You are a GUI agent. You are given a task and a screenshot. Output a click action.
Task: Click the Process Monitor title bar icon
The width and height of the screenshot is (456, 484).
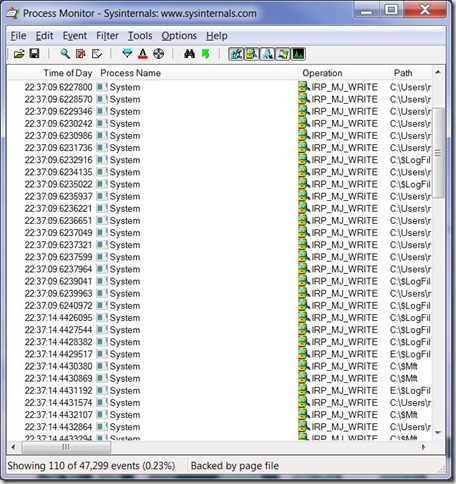[13, 13]
